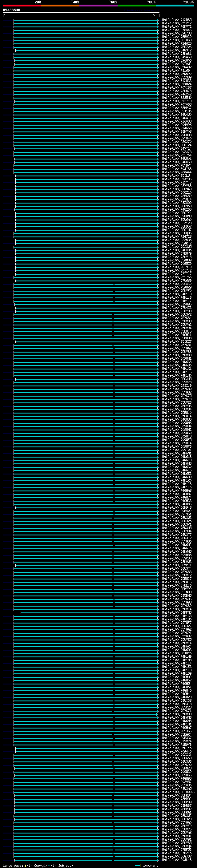Click the white query length bar
This screenshot has height=868, width=197.
click(81, 12)
